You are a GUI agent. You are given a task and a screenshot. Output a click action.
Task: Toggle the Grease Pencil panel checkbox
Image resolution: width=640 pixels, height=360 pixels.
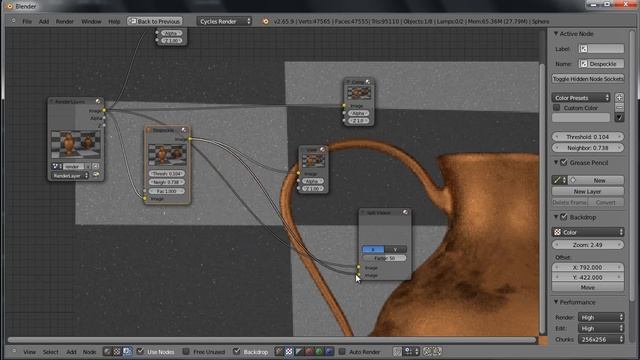point(564,162)
